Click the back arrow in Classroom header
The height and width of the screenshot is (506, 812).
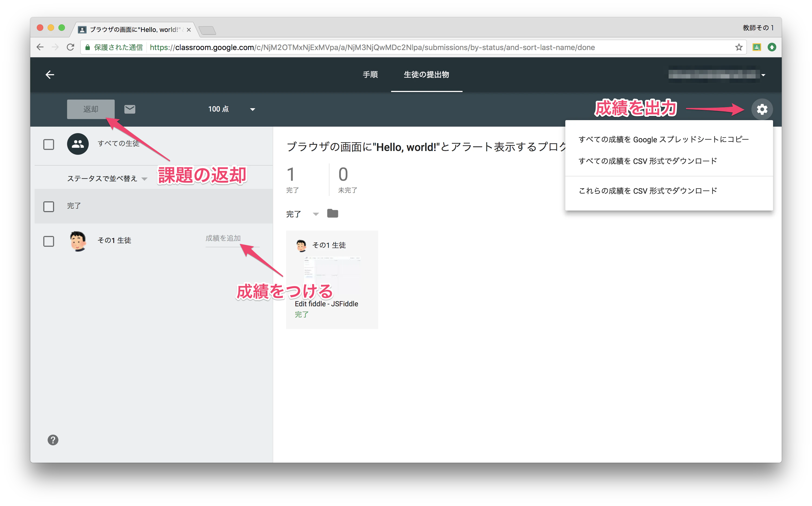coord(50,74)
